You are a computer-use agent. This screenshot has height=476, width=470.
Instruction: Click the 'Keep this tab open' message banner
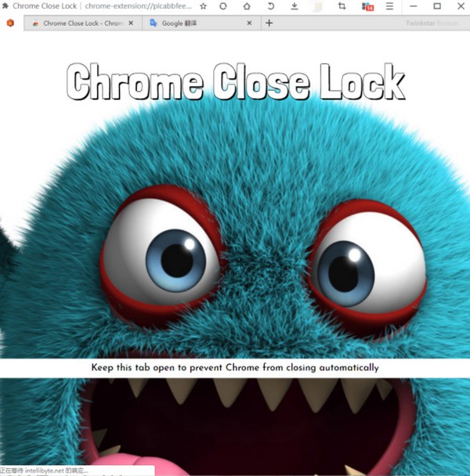click(x=235, y=368)
